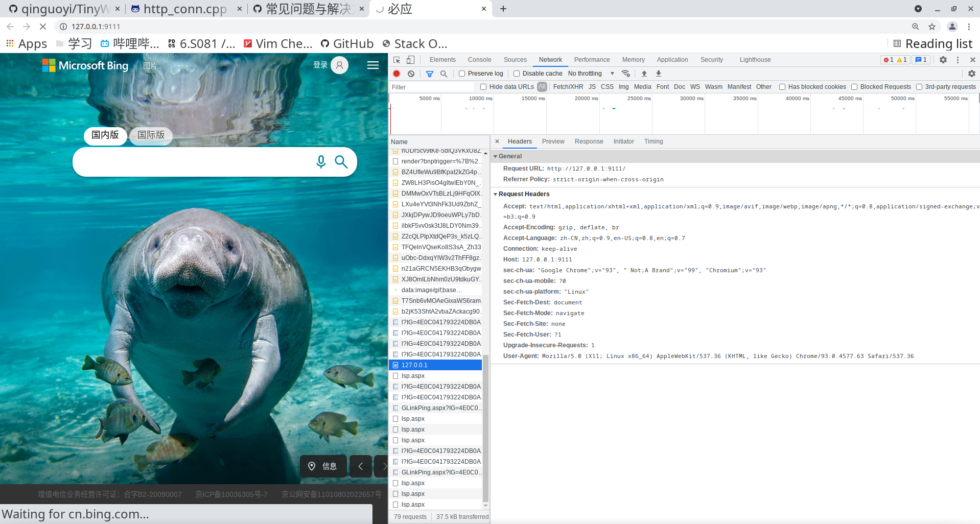Image resolution: width=980 pixels, height=524 pixels.
Task: Toggle the device emulation toolbar
Action: [410, 60]
